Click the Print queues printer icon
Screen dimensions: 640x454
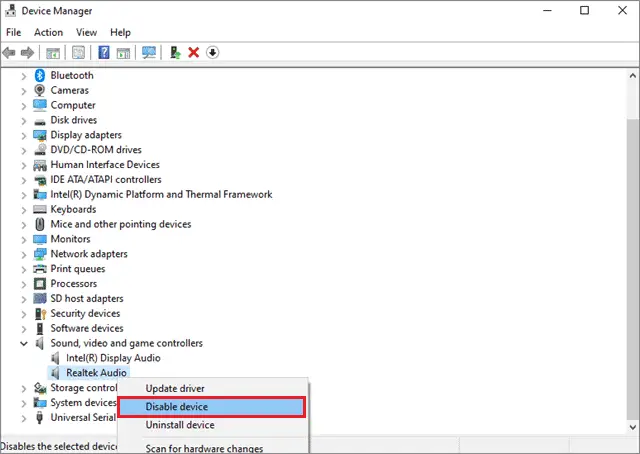pyautogui.click(x=40, y=269)
